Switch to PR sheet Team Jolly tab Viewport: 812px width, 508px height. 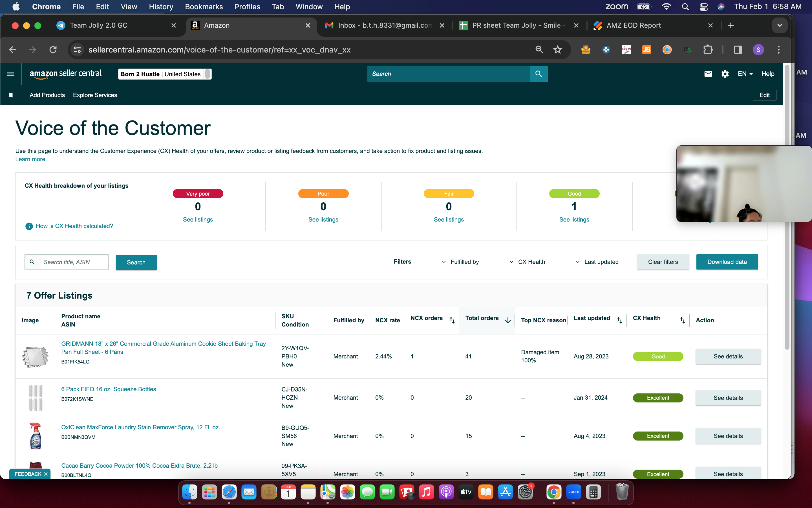click(x=519, y=25)
